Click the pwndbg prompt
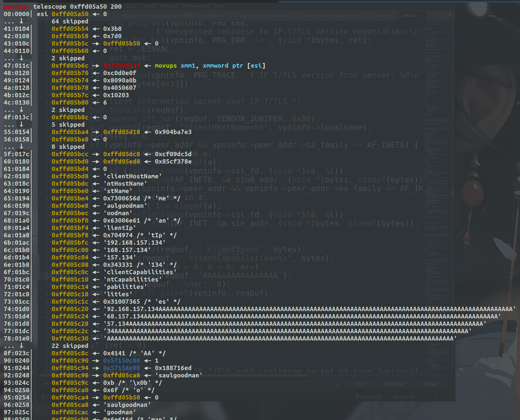This screenshot has width=520, height=420. 16,6
